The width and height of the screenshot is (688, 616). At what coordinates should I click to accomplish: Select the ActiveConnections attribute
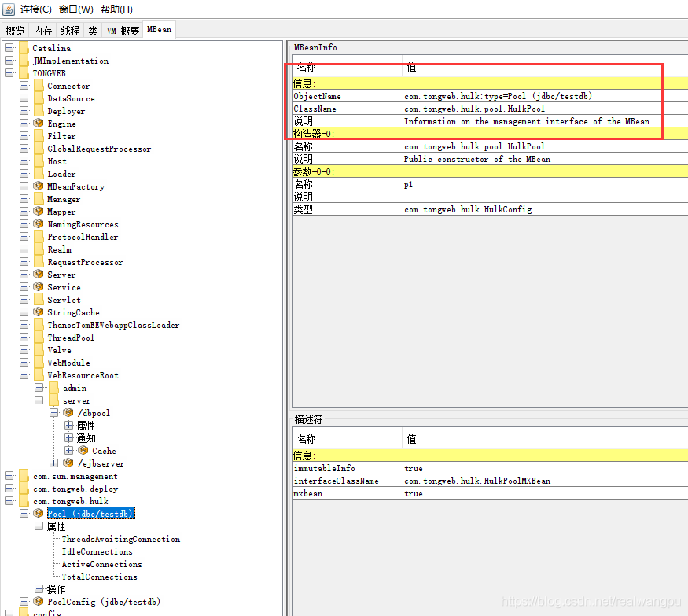[x=101, y=564]
